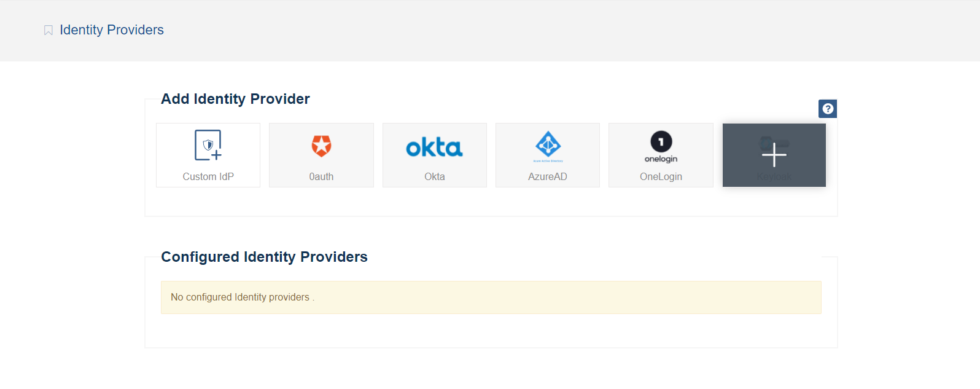The image size is (980, 389).
Task: Click the No configured Identity providers notice
Action: point(242,297)
